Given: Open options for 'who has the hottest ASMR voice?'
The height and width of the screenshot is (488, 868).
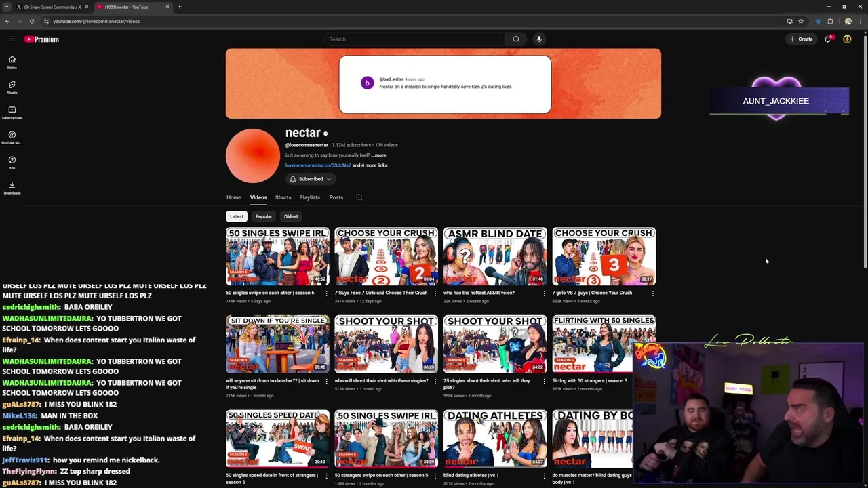Looking at the screenshot, I should (544, 293).
